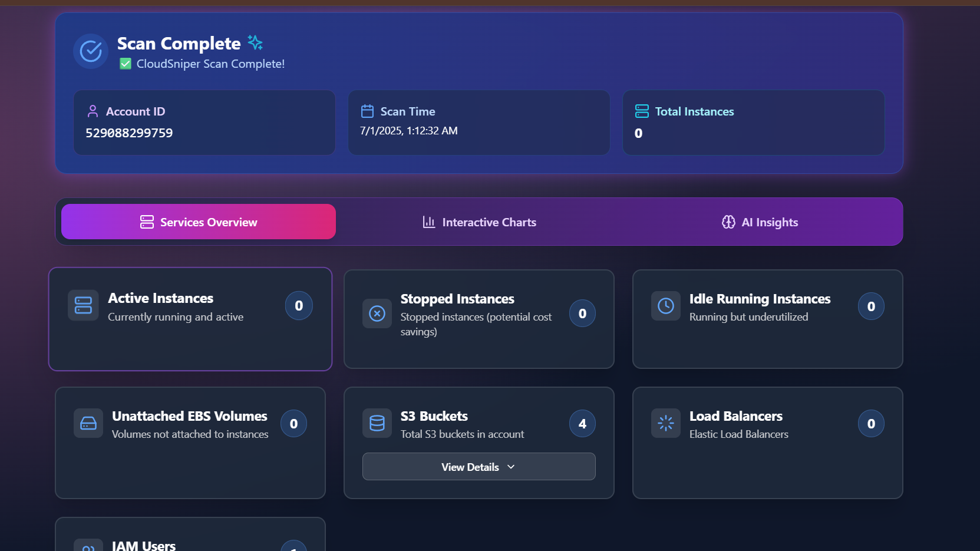Click the Scan Time calendar icon
The width and height of the screenshot is (980, 551).
(x=367, y=110)
